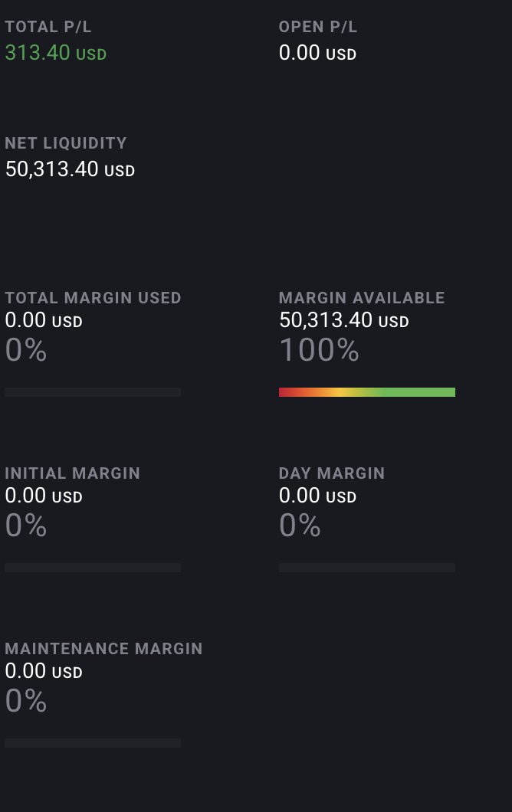Viewport: 512px width, 812px height.
Task: Click the DAY MARGIN label
Action: click(x=332, y=473)
